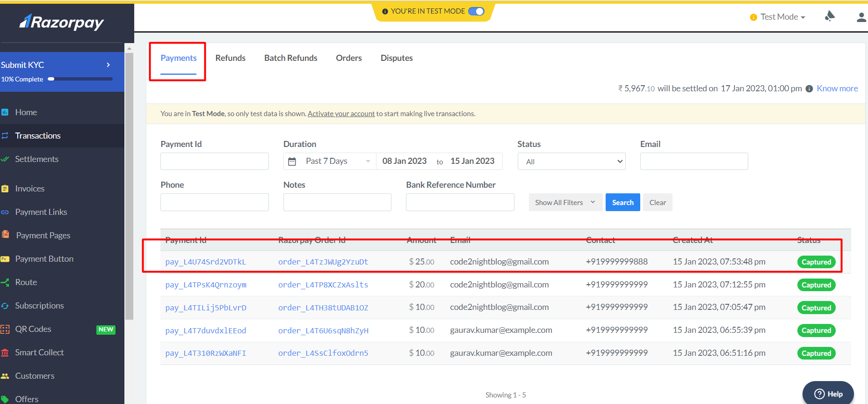
Task: Click the Transactions sidebar icon
Action: (x=5, y=136)
